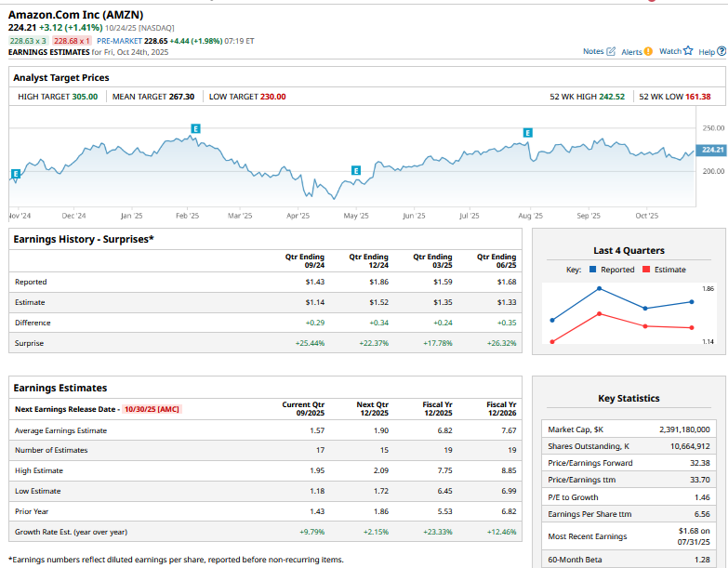The height and width of the screenshot is (568, 728).
Task: Click the red Estimate legend square
Action: click(x=646, y=270)
